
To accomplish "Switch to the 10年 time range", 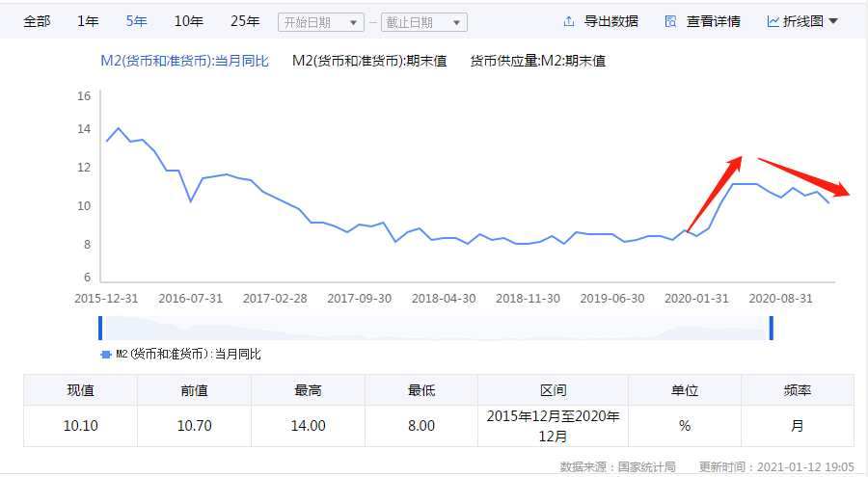I will click(189, 21).
